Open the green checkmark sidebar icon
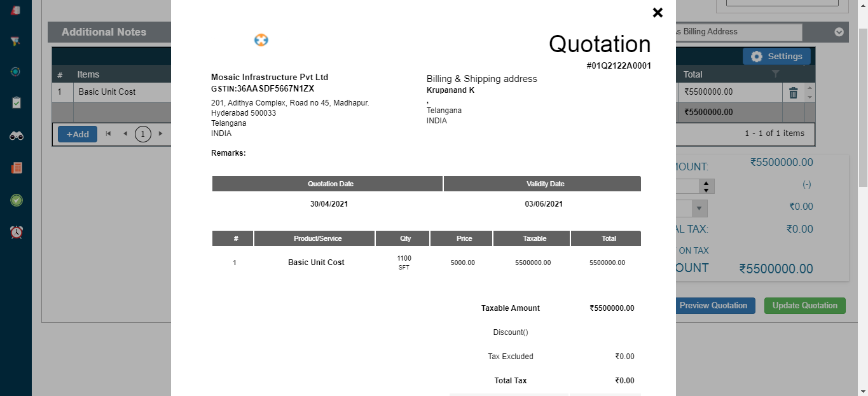 16,200
